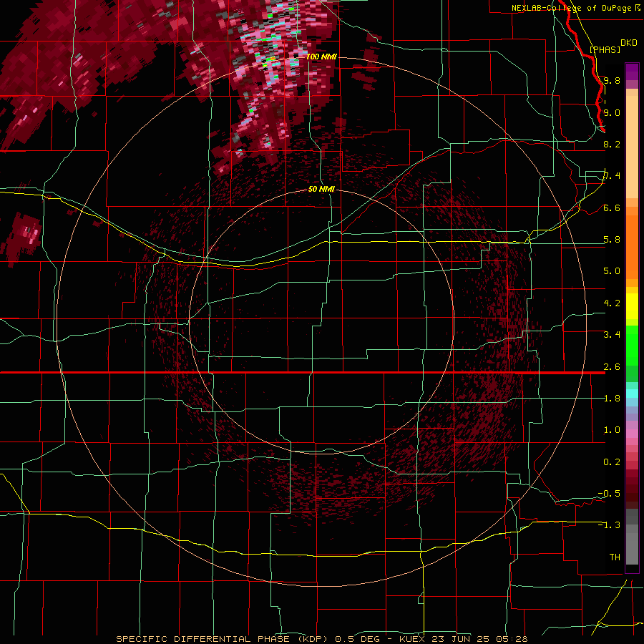Click the -1.3 legend value
Image resolution: width=644 pixels, height=644 pixels.
coord(609,525)
